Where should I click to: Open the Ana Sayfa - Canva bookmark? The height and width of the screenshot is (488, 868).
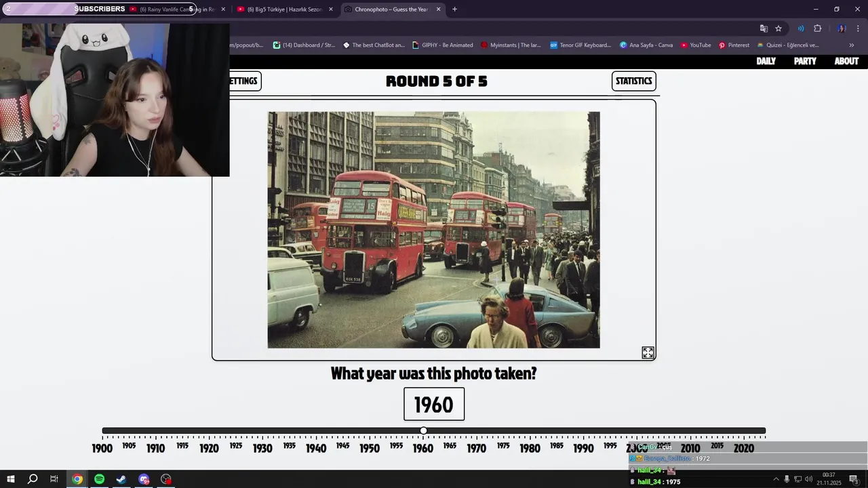tap(646, 45)
